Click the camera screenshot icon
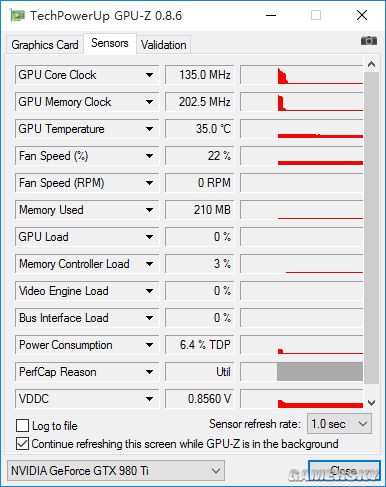 (369, 41)
